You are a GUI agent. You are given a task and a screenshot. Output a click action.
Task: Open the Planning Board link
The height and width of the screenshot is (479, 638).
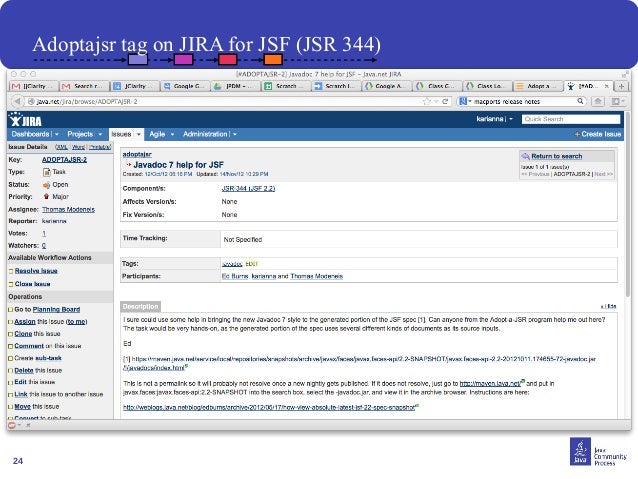pyautogui.click(x=56, y=310)
